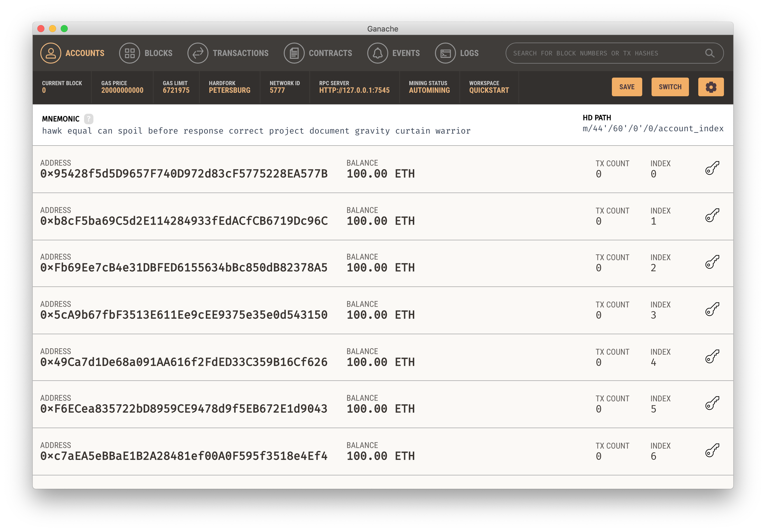Click the Transactions arrows icon
The width and height of the screenshot is (766, 532).
tap(198, 53)
